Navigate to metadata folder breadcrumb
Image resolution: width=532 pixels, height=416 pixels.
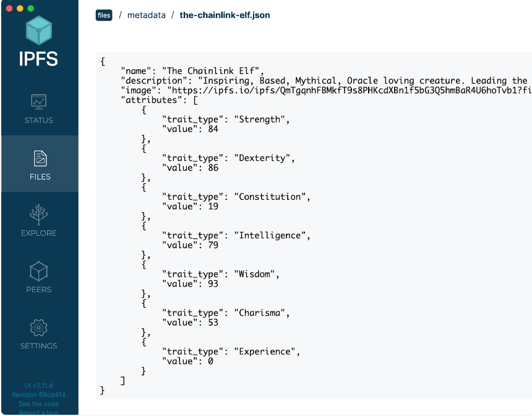click(147, 15)
